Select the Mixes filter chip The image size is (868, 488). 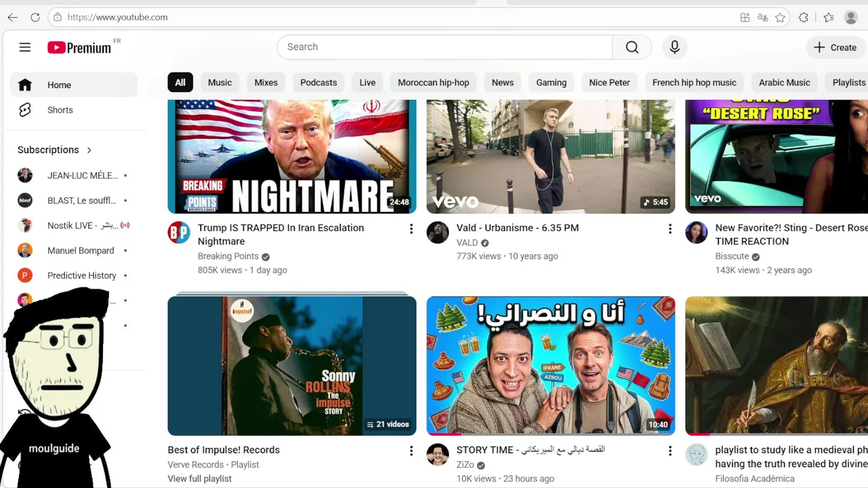pyautogui.click(x=266, y=83)
